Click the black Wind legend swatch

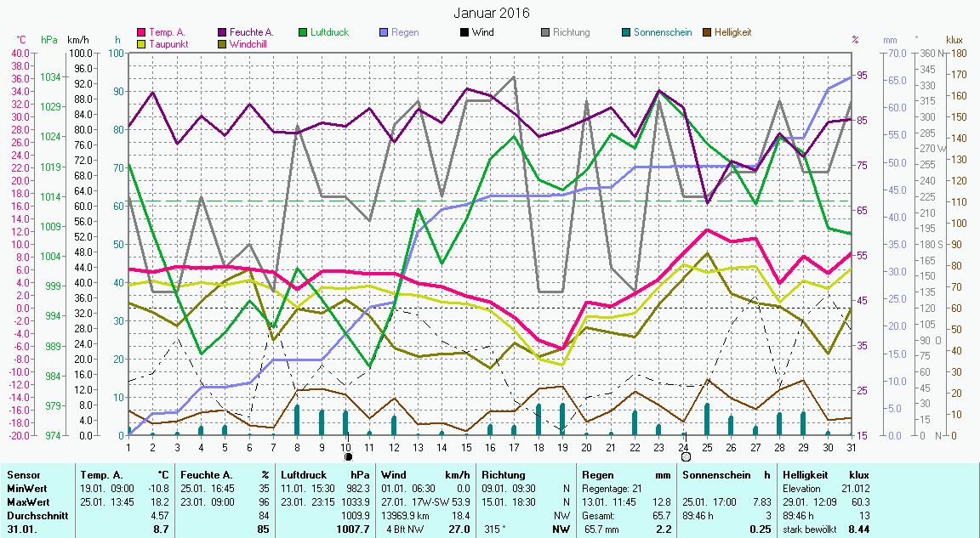point(464,32)
